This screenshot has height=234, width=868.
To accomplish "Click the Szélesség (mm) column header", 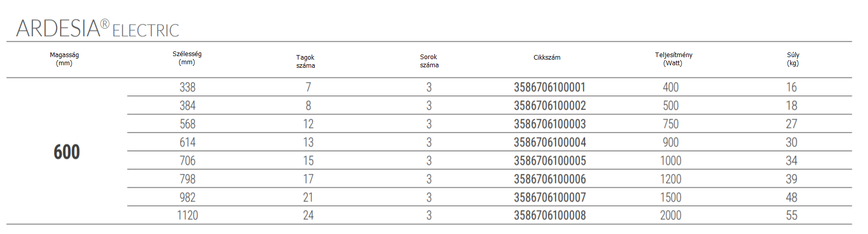I will tap(187, 58).
